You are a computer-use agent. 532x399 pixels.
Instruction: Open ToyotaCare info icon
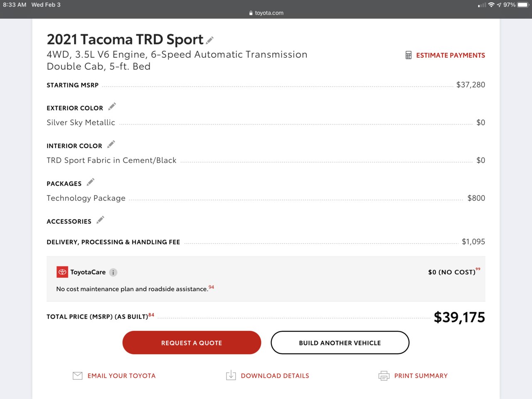113,272
